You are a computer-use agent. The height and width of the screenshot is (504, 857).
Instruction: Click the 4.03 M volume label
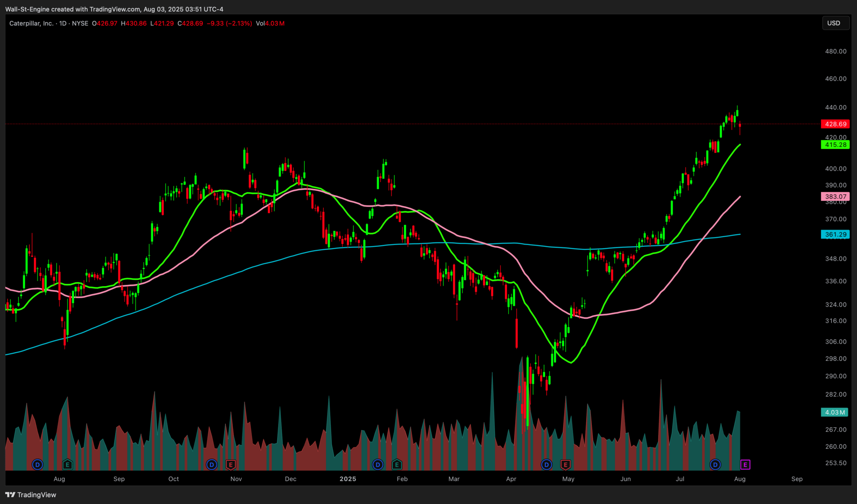coord(834,412)
